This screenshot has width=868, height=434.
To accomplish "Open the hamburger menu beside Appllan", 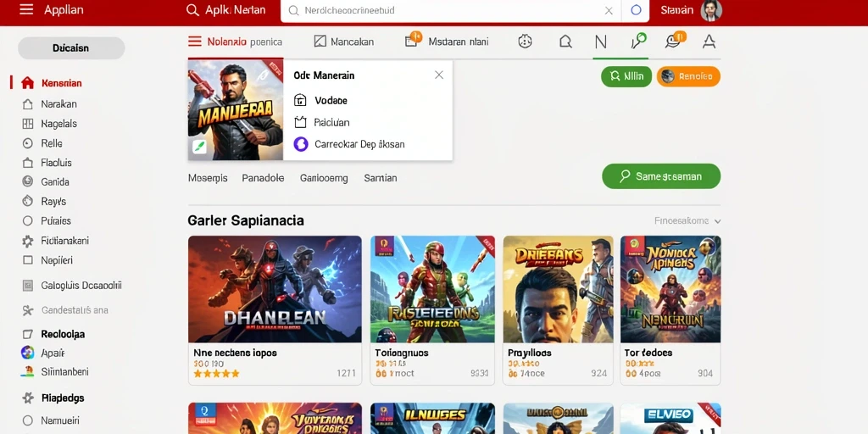I will 26,9.
